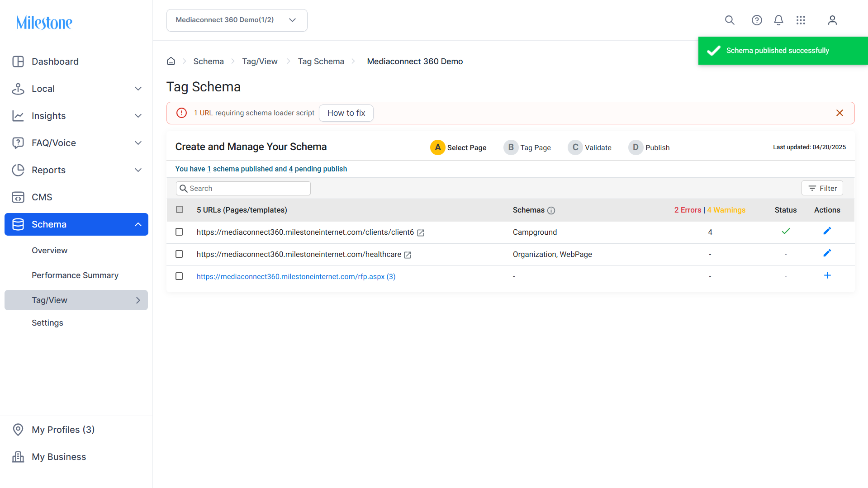The image size is (868, 488).
Task: Click the step A Select Page badge
Action: pyautogui.click(x=438, y=147)
